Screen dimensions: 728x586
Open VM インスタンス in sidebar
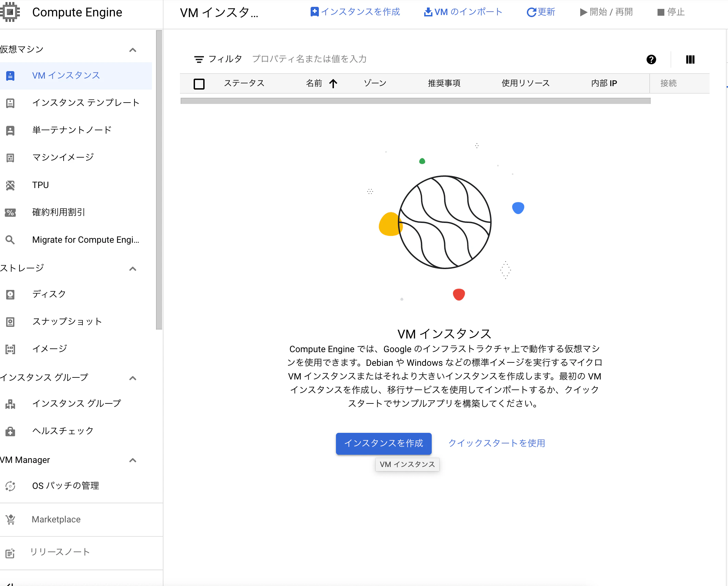[76, 76]
